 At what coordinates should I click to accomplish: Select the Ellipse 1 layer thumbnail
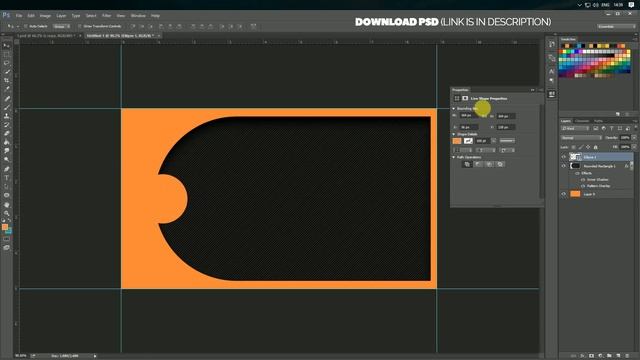point(575,157)
